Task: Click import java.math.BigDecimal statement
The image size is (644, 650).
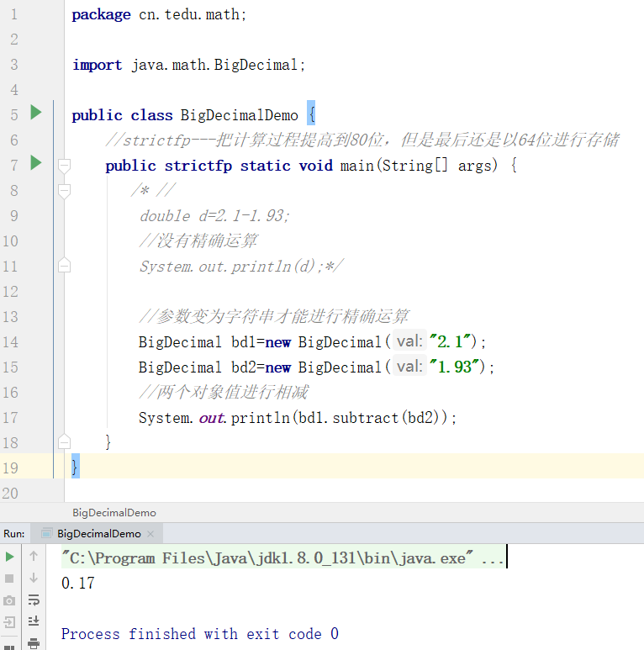Action: [x=189, y=65]
